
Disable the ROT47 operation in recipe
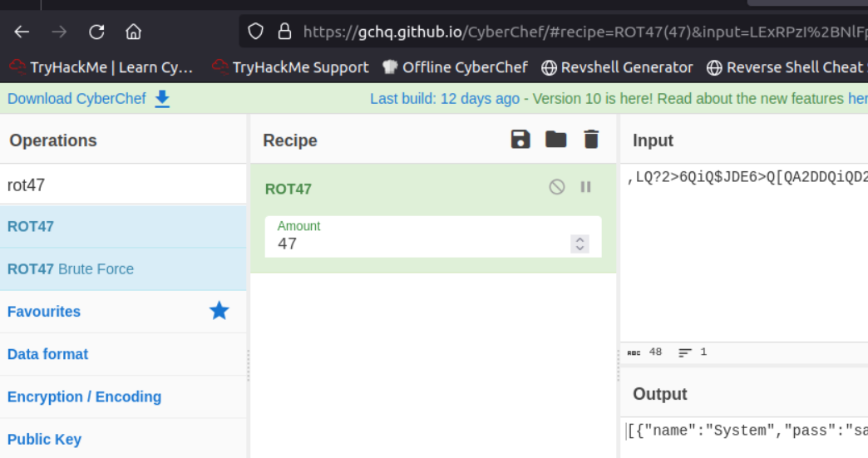(557, 187)
